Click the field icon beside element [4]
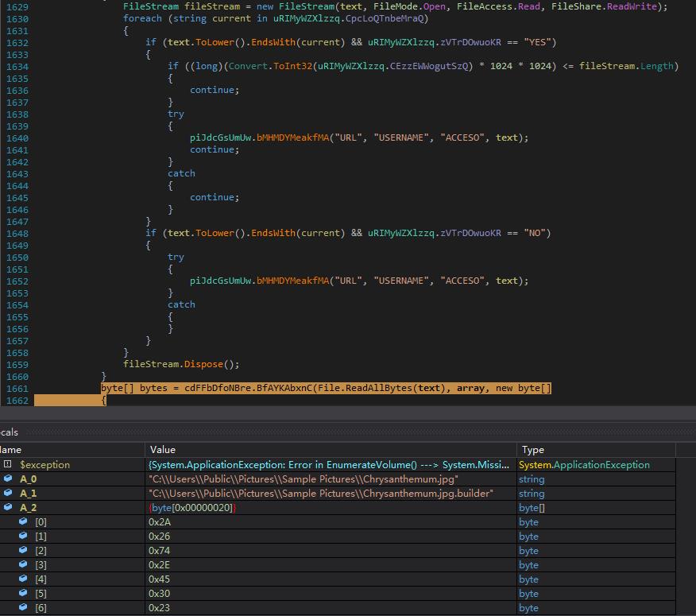The width and height of the screenshot is (696, 616). (x=23, y=579)
